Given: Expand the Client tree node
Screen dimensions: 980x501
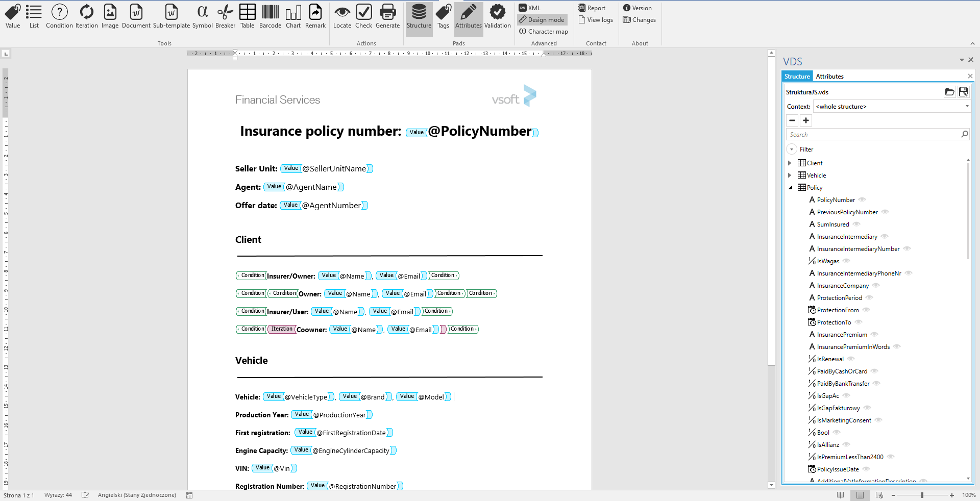Looking at the screenshot, I should (790, 163).
